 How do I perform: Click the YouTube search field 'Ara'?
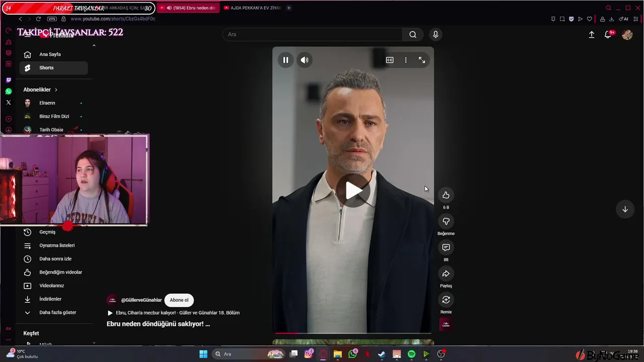pos(312,34)
